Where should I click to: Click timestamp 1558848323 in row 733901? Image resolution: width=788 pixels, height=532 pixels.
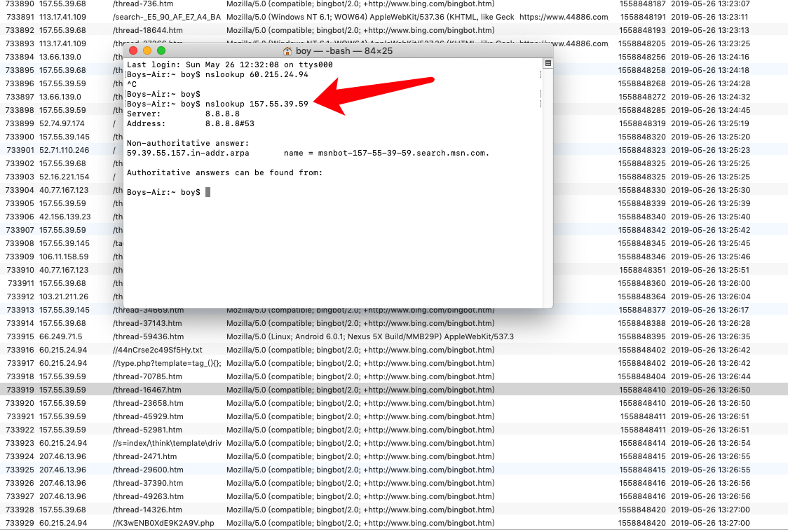[642, 150]
